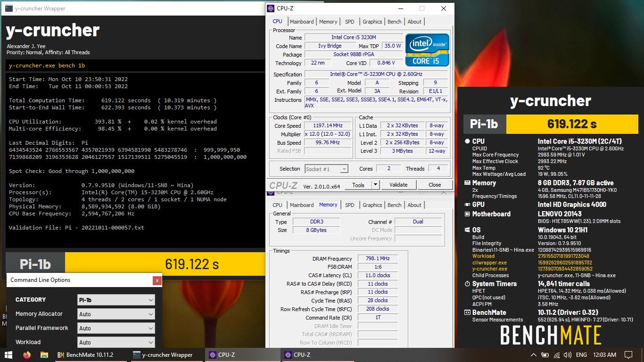644x362 pixels.
Task: Click the BenchMate version icon in result panel
Action: (x=467, y=313)
